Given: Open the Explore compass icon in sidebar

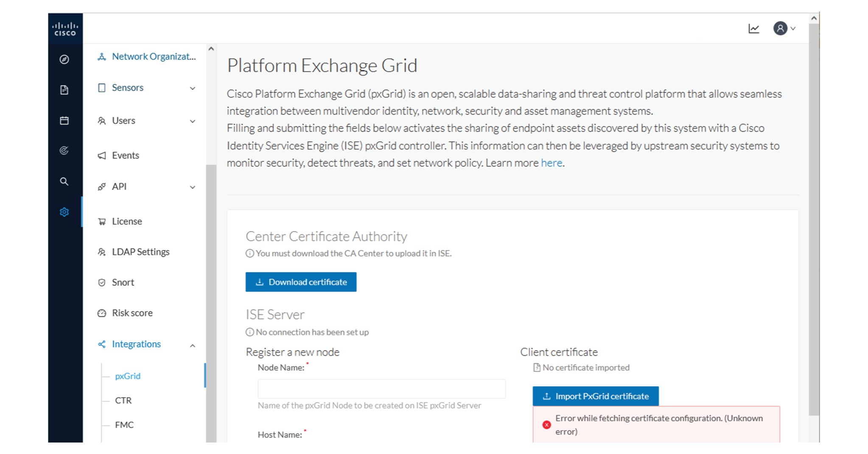Looking at the screenshot, I should [x=64, y=60].
